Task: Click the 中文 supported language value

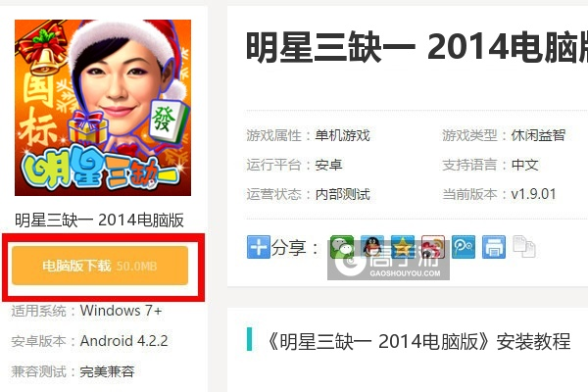Action: pos(524,165)
